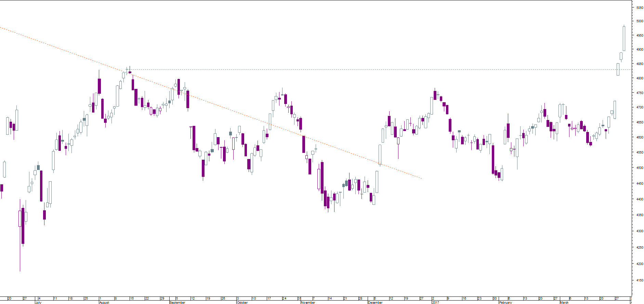The width and height of the screenshot is (644, 304).
Task: Select the orange dashed descending trendline
Action: pos(211,103)
